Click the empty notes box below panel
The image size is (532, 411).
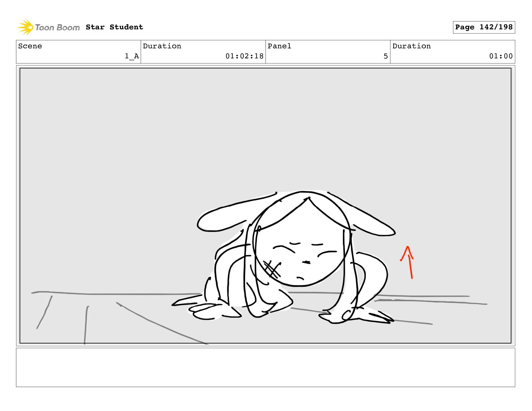(265, 367)
